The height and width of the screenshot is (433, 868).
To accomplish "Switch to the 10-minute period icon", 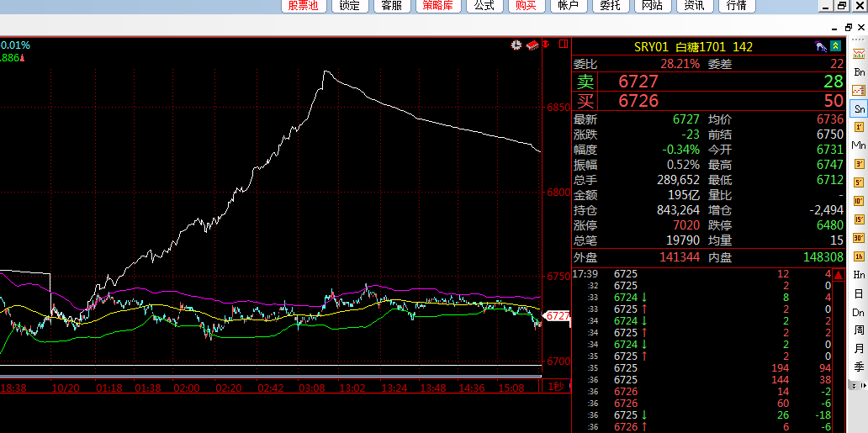I will (859, 201).
